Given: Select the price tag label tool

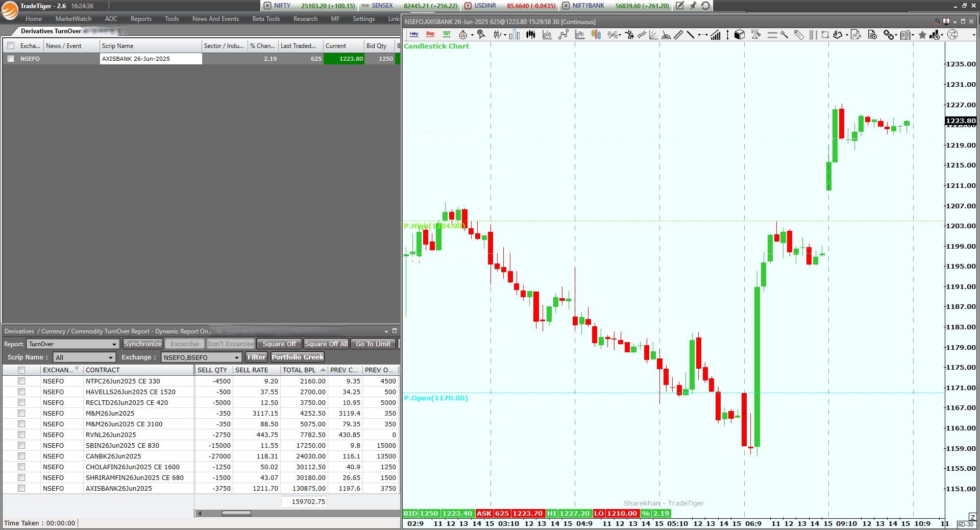Looking at the screenshot, I should pyautogui.click(x=799, y=35).
